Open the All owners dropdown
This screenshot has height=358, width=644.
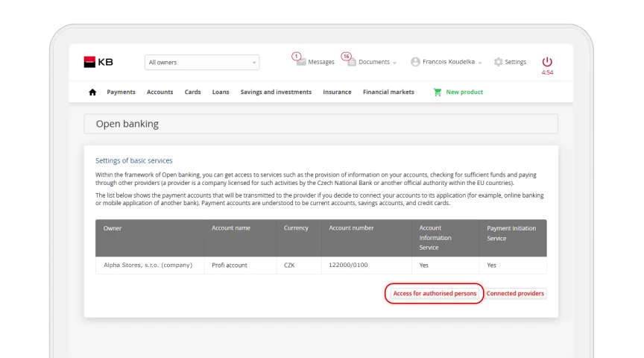click(x=202, y=62)
